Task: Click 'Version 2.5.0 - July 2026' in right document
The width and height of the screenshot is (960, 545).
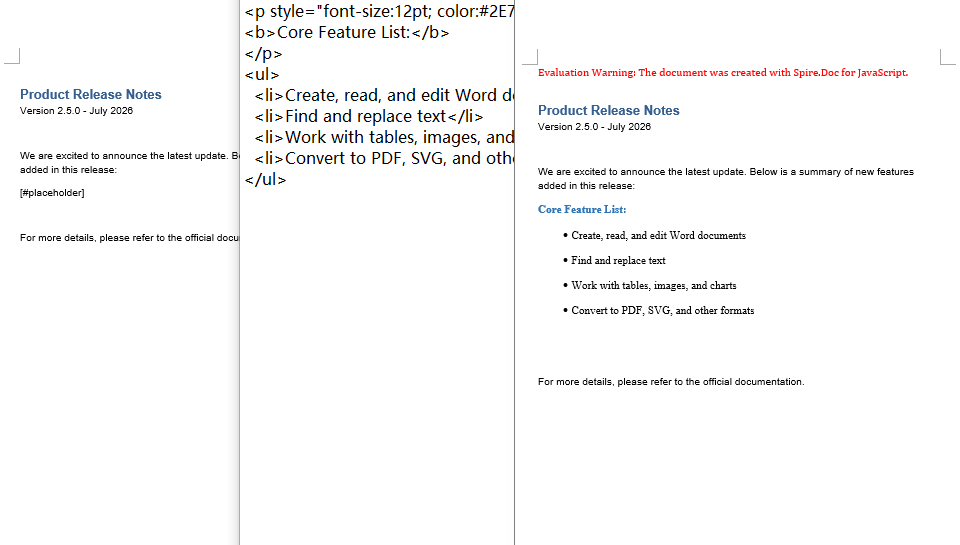Action: 594,127
